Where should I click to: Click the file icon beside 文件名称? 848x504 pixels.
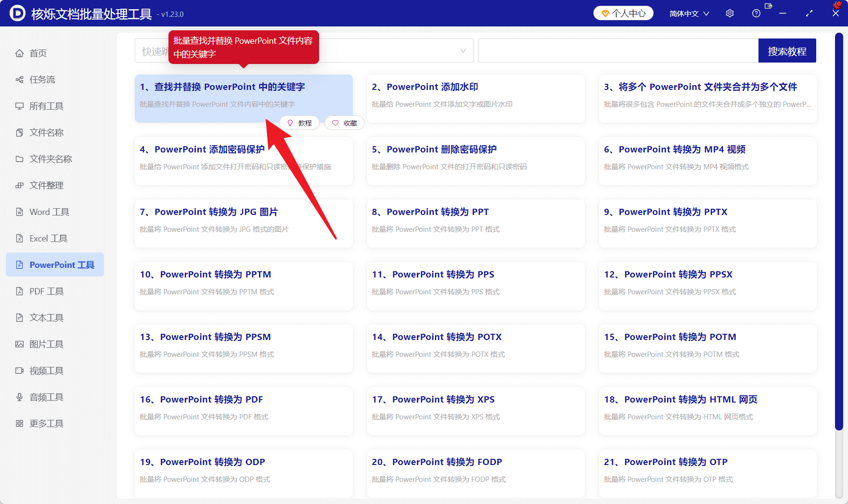[x=19, y=133]
